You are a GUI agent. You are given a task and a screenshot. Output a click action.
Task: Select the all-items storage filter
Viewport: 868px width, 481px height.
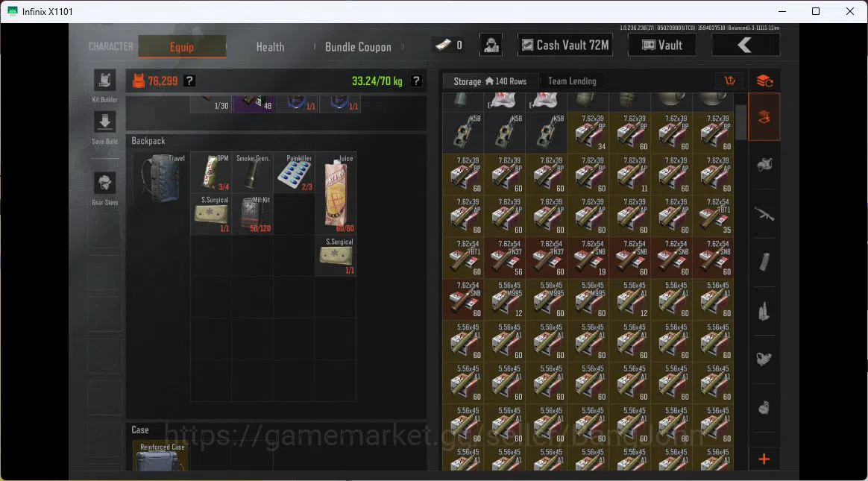click(764, 117)
